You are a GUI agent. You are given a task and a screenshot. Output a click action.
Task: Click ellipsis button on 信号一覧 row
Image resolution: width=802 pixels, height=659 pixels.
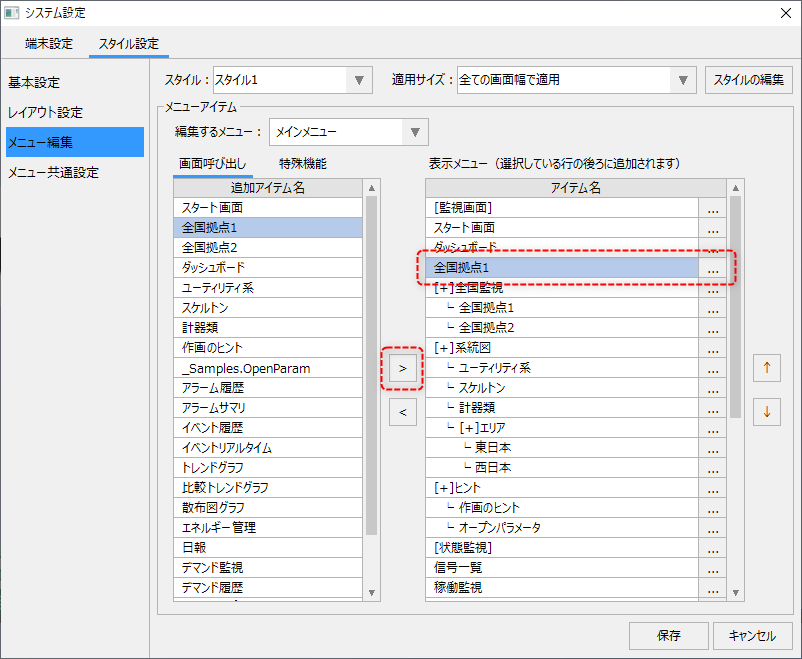point(712,568)
